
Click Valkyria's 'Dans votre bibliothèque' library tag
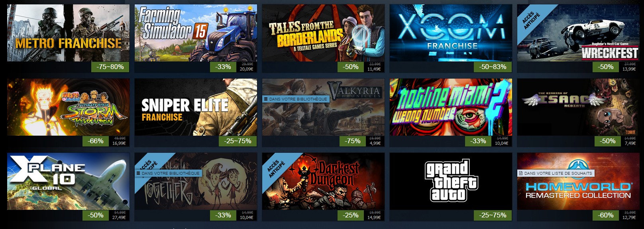coord(295,99)
